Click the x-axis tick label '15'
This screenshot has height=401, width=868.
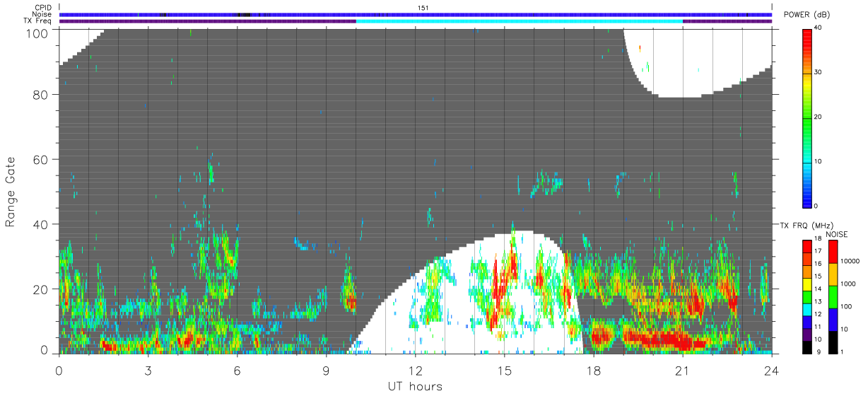point(504,370)
